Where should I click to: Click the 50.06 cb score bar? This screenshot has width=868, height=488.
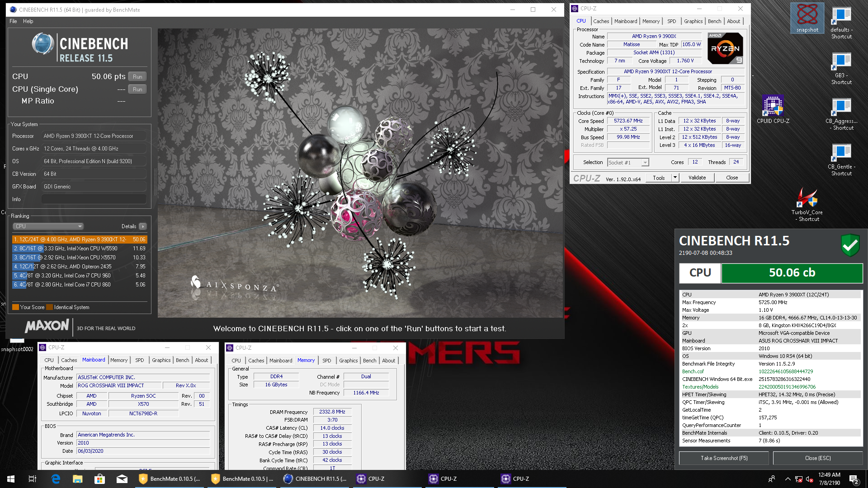tap(792, 273)
